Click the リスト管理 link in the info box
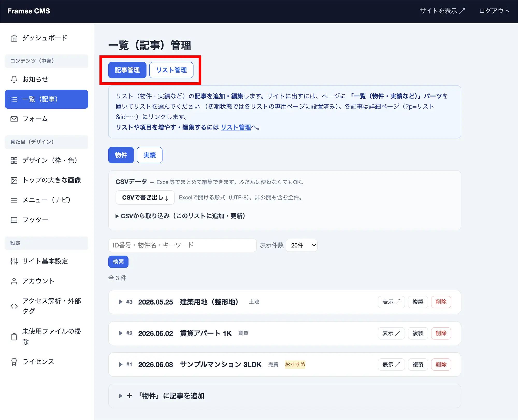518x420 pixels. point(236,127)
